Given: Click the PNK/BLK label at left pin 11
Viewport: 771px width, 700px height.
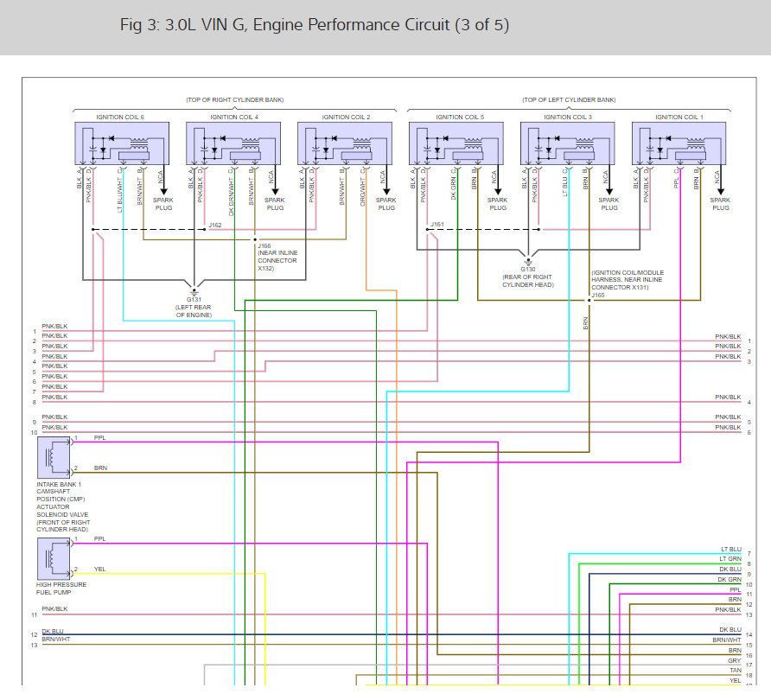Looking at the screenshot, I should coord(54,608).
